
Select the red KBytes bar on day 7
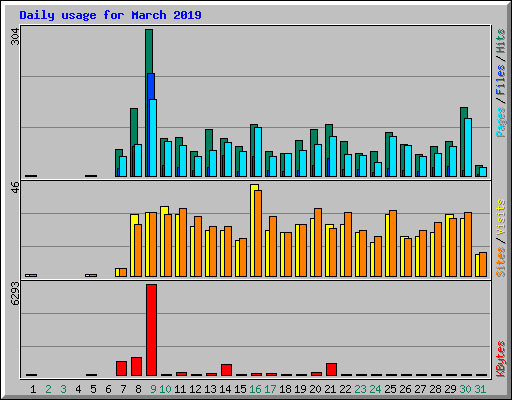pos(121,368)
